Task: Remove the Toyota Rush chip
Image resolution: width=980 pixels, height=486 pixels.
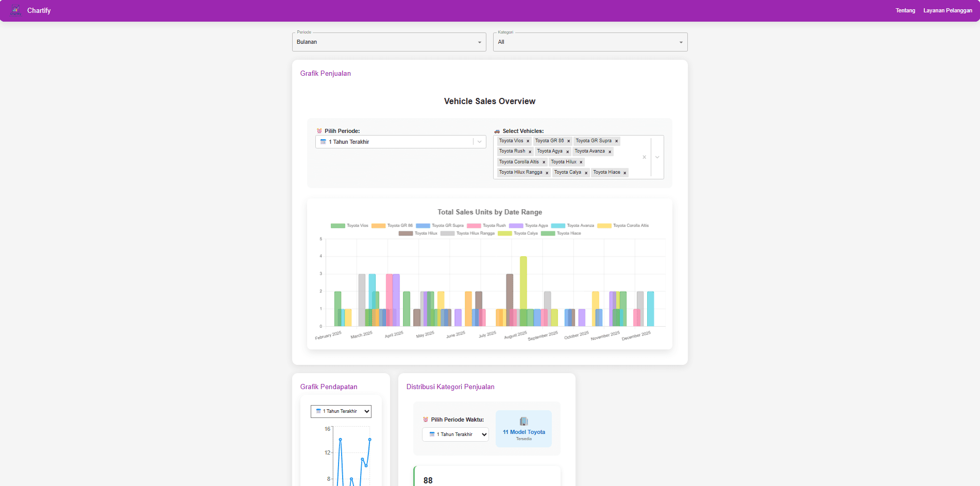Action: (530, 152)
